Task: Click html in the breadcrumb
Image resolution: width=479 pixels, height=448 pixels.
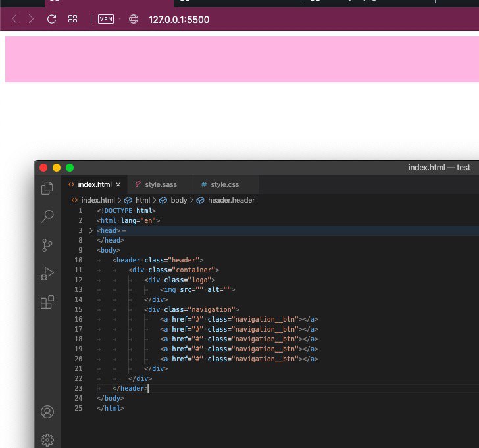Action: pos(143,201)
